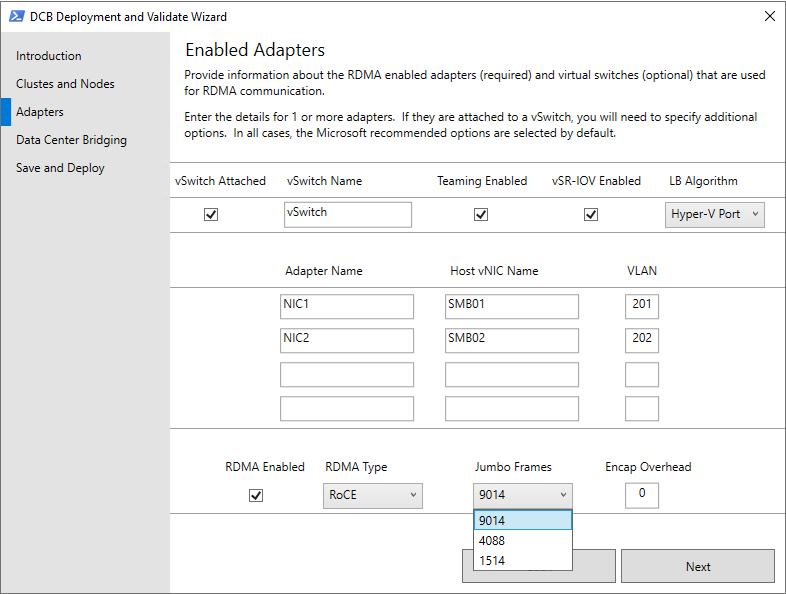
Task: Choose 1514 in the Jumbo Frames list
Action: [522, 560]
